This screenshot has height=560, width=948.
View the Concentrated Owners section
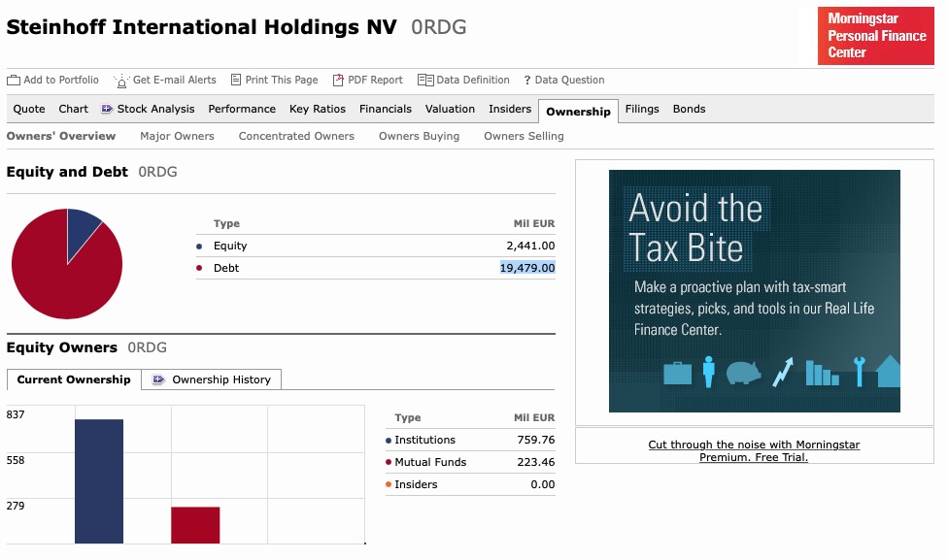coord(296,136)
